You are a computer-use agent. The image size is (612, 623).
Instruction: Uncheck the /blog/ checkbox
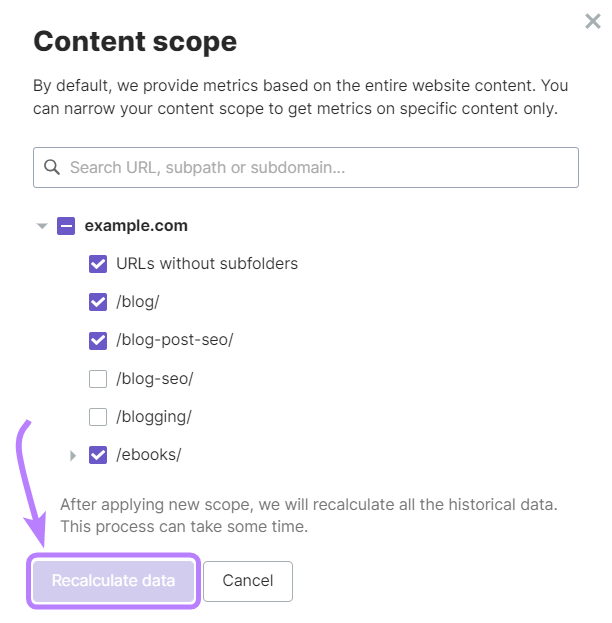tap(98, 302)
